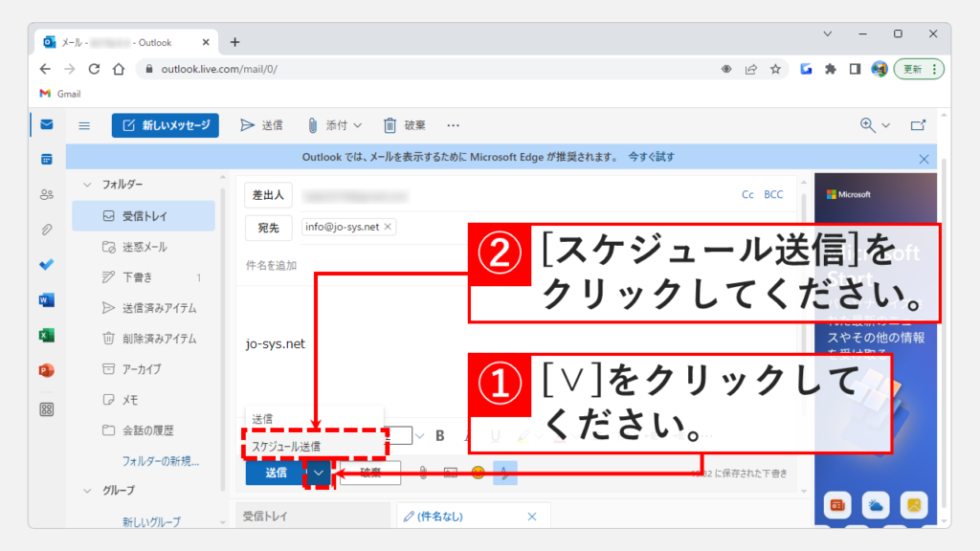The width and height of the screenshot is (980, 551).
Task: Collapse the フォルダー folder section
Action: pos(88,184)
